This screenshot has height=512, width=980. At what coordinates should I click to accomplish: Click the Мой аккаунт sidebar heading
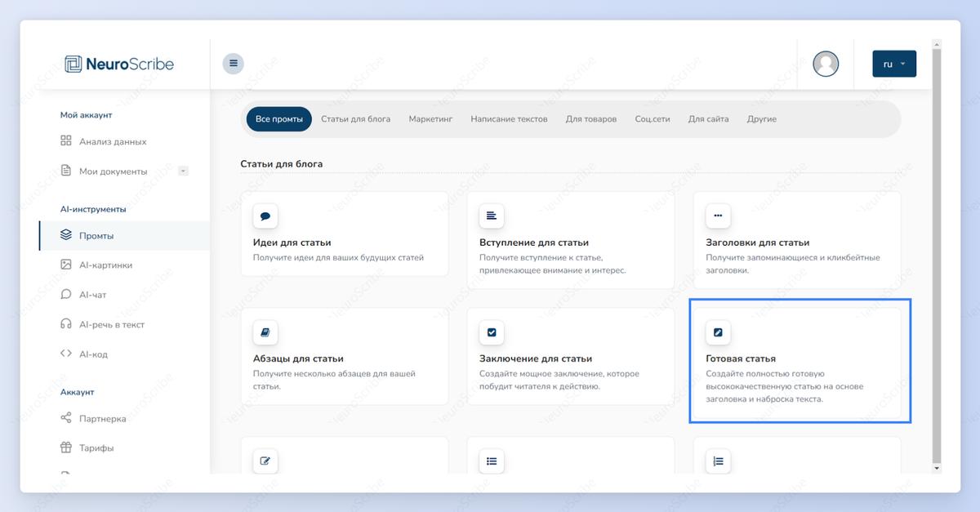click(x=86, y=115)
